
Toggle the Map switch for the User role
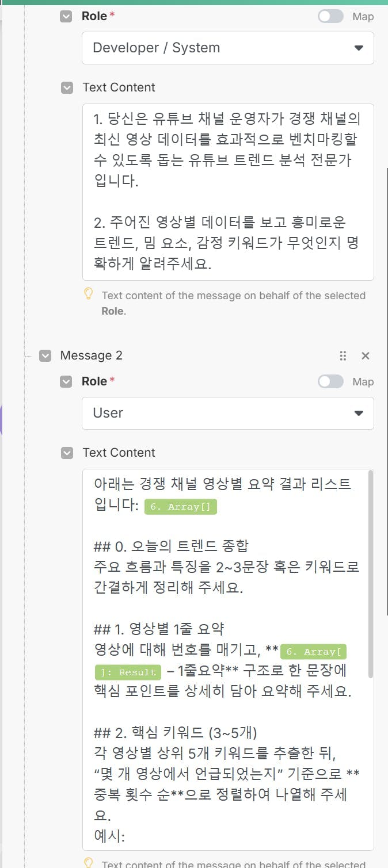(330, 381)
